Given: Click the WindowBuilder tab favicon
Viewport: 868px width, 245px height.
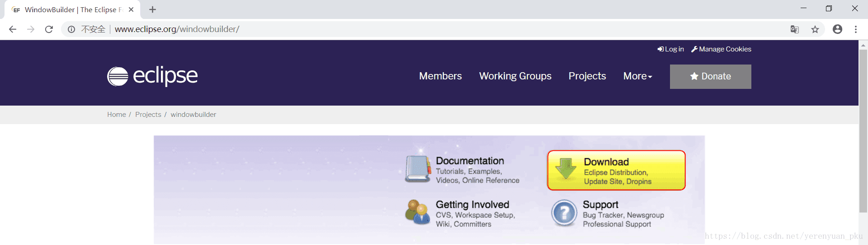Looking at the screenshot, I should tap(16, 9).
